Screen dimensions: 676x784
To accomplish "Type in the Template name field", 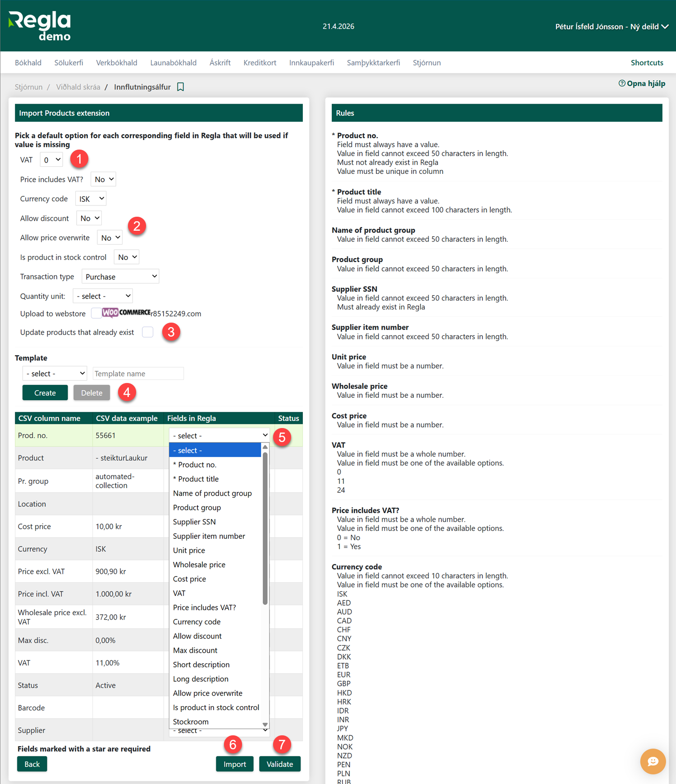I will [x=138, y=374].
